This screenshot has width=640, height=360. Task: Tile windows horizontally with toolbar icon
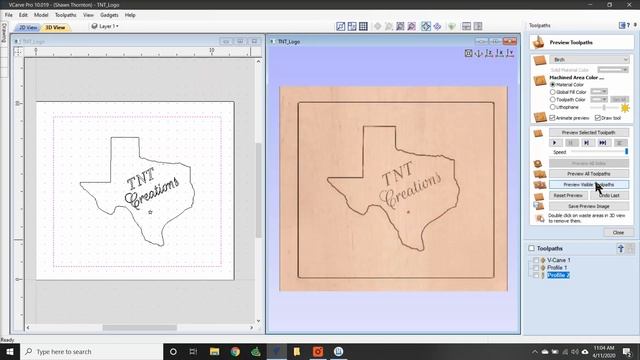466,27
